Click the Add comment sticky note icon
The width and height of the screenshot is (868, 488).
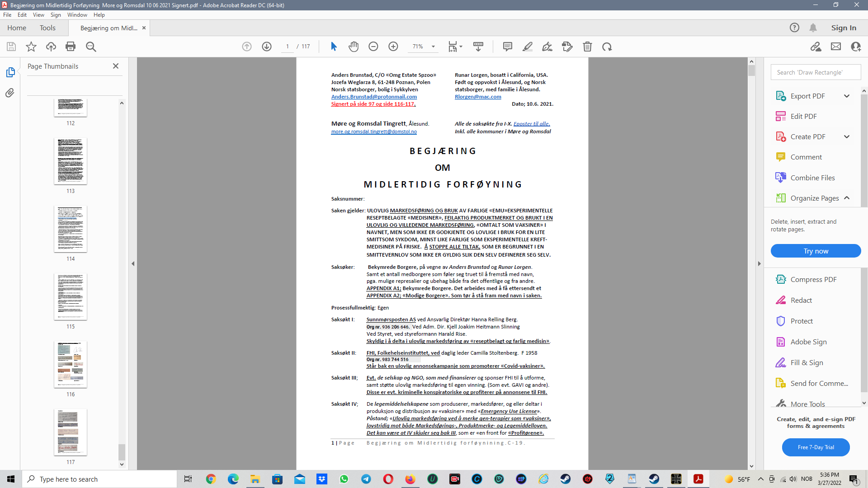pos(508,47)
